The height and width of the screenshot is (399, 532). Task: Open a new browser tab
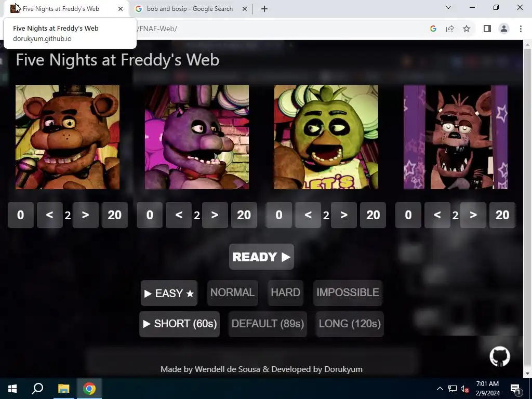264,9
